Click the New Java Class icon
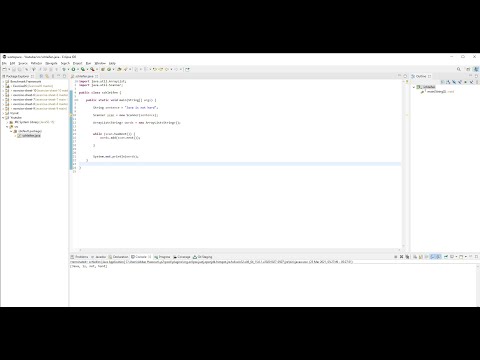 click(109, 69)
